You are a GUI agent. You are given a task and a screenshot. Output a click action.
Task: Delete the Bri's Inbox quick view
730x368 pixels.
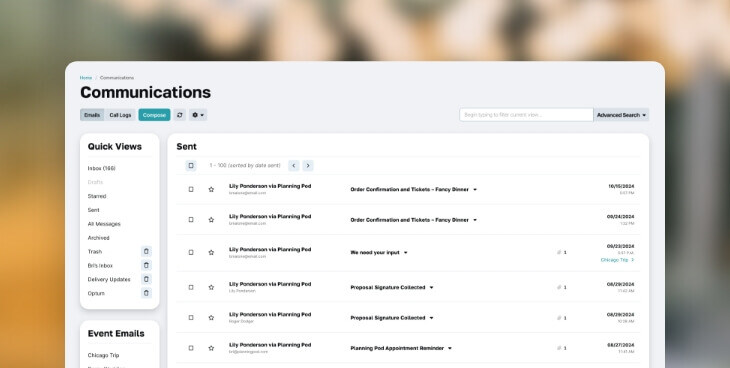coord(146,266)
